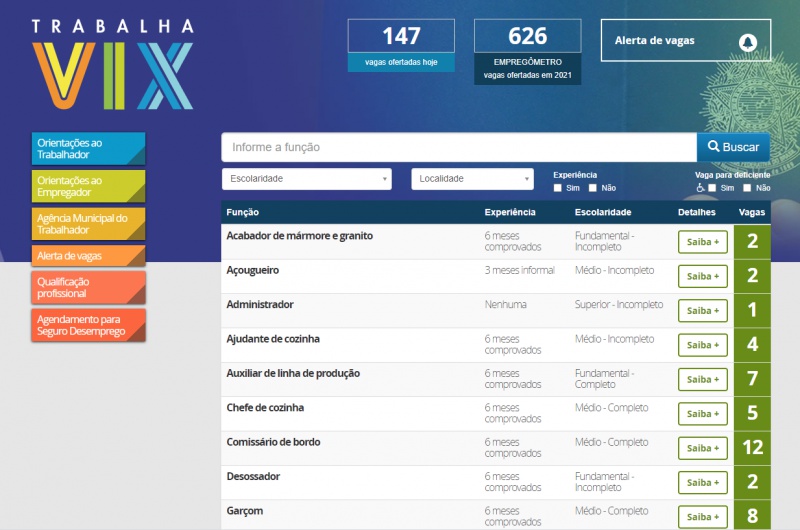Click vacancies count 8 for Garçom
The image size is (800, 530).
pos(753,515)
